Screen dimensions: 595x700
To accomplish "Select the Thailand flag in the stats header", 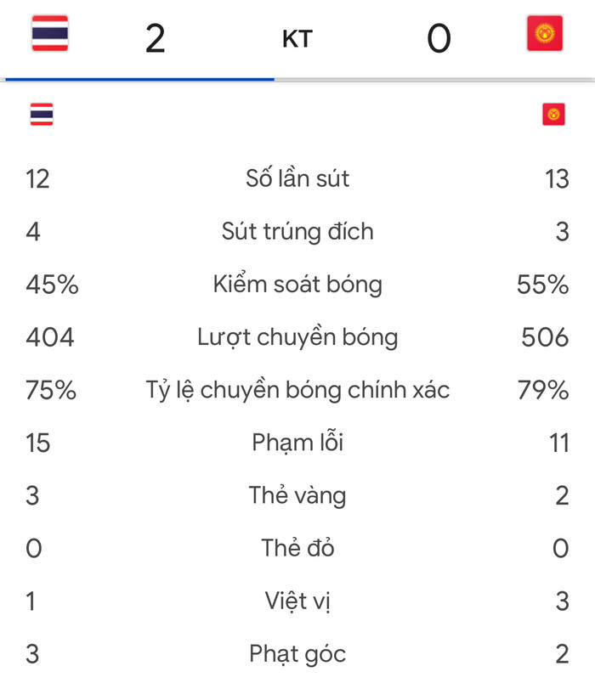I will point(42,113).
